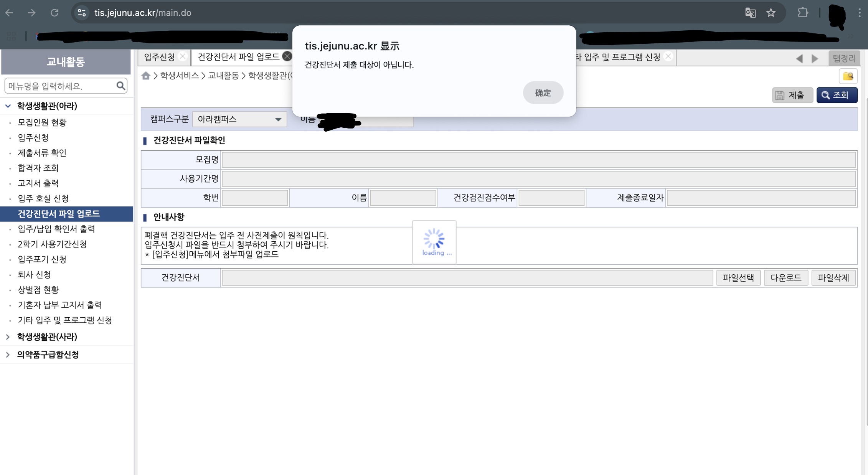Bookmark the page with the star icon
This screenshot has width=868, height=475.
(771, 13)
